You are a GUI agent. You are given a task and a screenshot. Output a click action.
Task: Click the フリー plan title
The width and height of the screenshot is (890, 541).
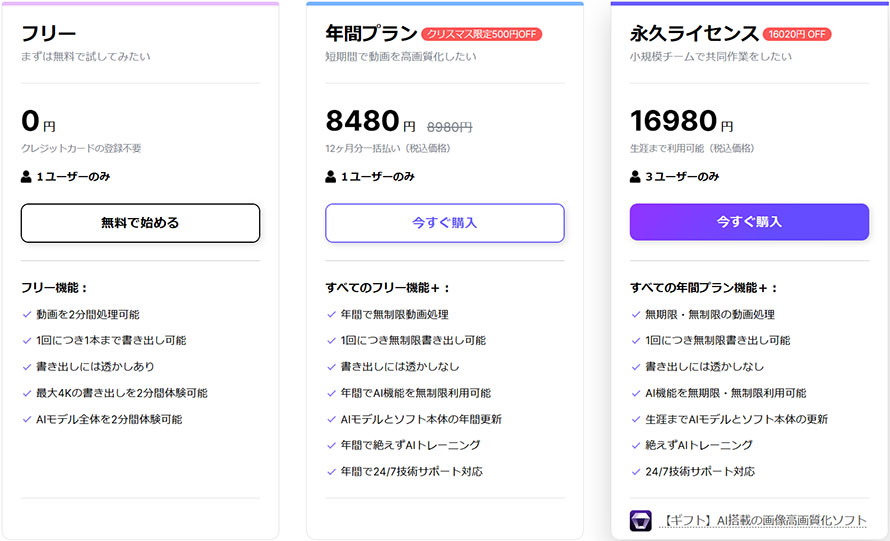[x=49, y=34]
